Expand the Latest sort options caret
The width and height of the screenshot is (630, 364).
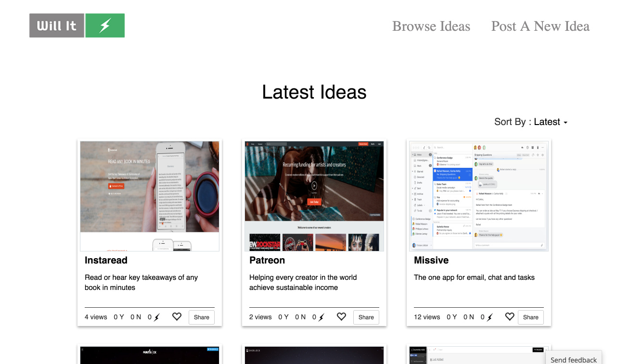point(566,123)
